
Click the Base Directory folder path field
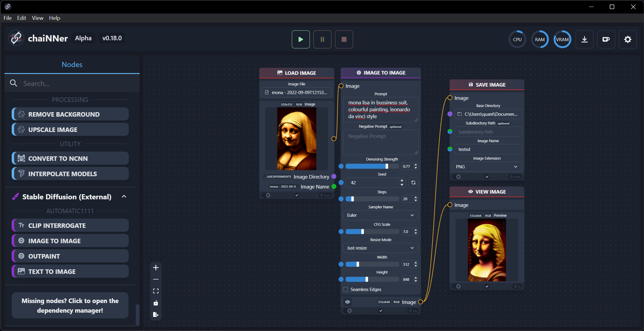488,114
